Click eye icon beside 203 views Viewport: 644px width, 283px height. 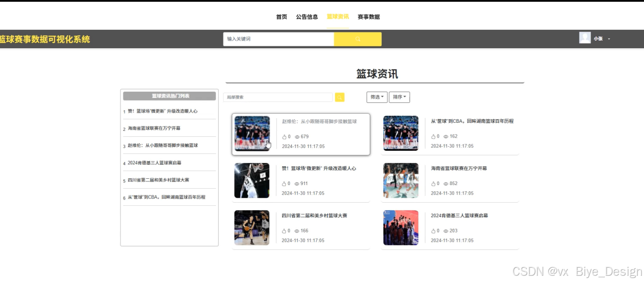click(x=446, y=231)
